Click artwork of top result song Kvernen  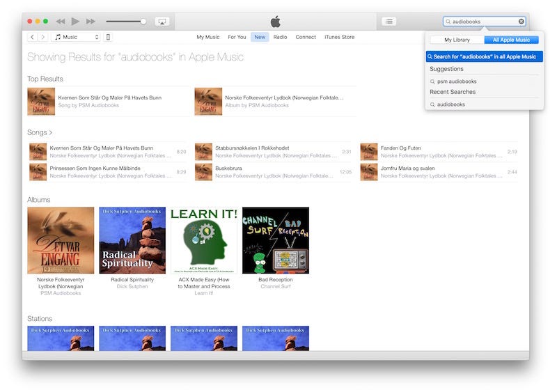[41, 102]
